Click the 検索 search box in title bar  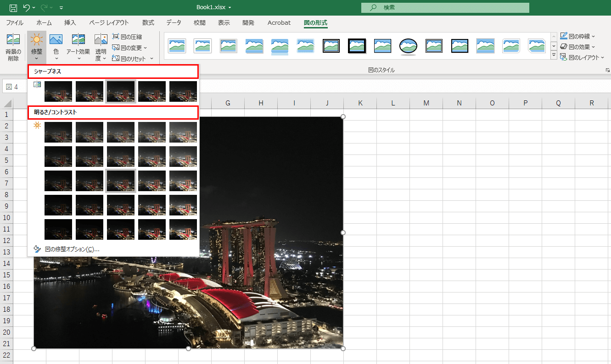click(x=445, y=8)
